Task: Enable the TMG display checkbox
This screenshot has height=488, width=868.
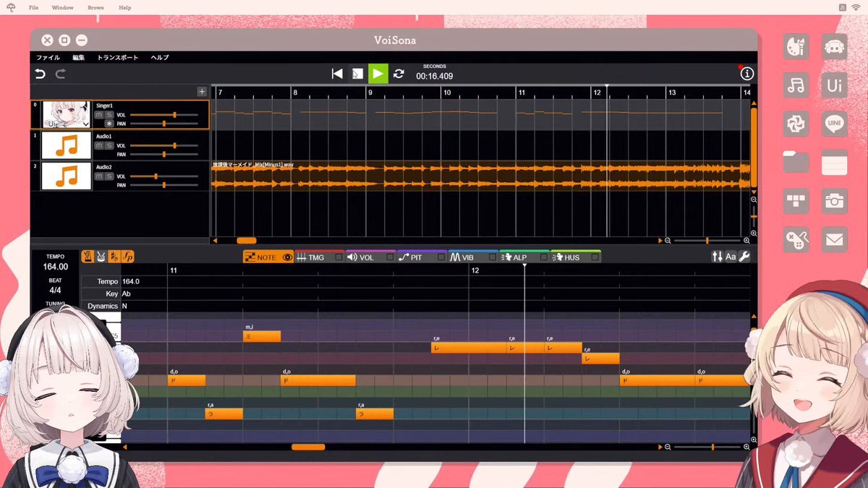Action: pos(339,257)
